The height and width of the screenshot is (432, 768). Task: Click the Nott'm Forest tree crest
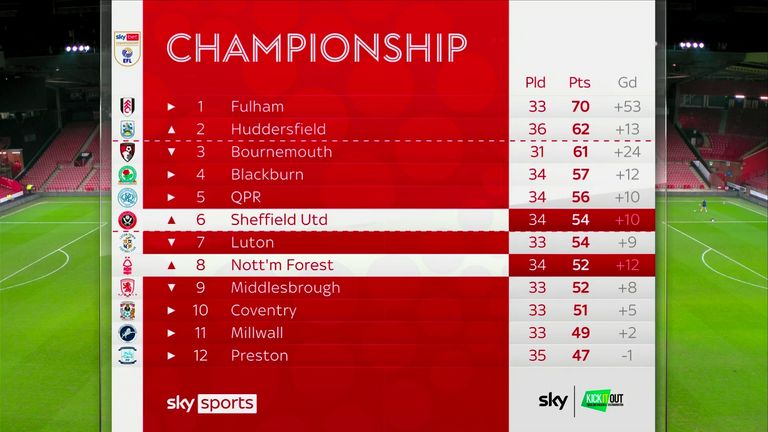coord(127,265)
